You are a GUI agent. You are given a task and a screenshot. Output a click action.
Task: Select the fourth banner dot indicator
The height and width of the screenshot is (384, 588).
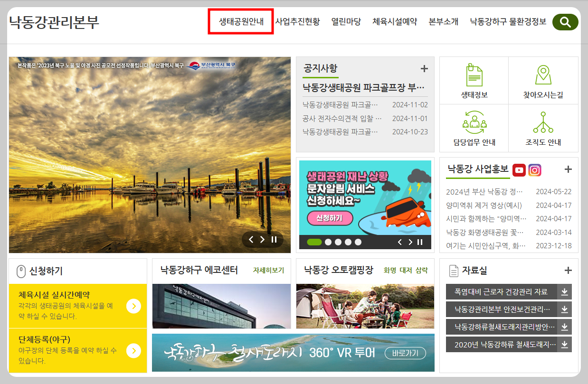(x=348, y=242)
